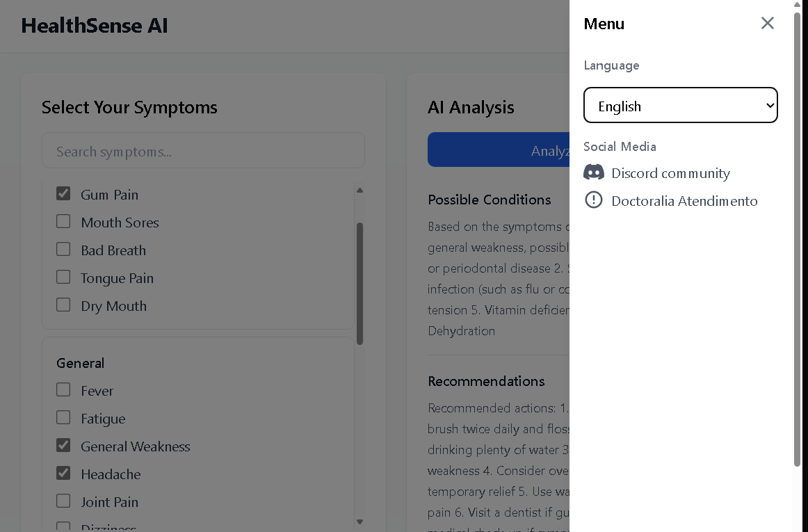The image size is (808, 532).
Task: Enable the Bad Breath symptom
Action: click(x=63, y=249)
